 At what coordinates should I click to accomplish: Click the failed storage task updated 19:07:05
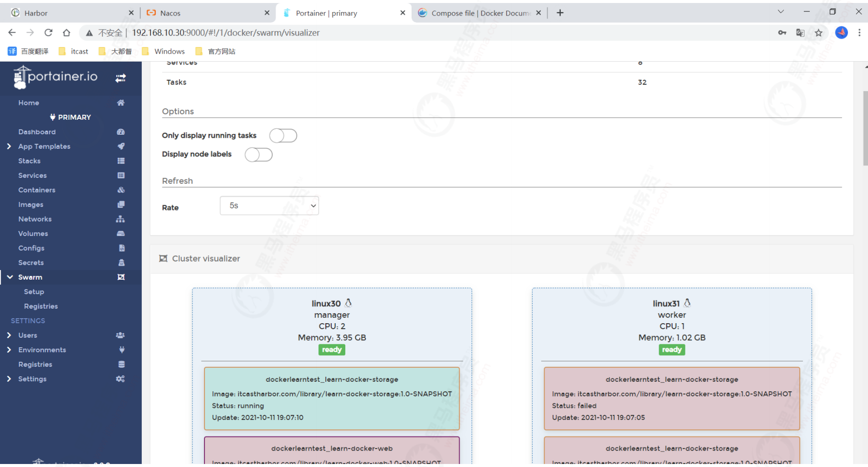pyautogui.click(x=672, y=398)
